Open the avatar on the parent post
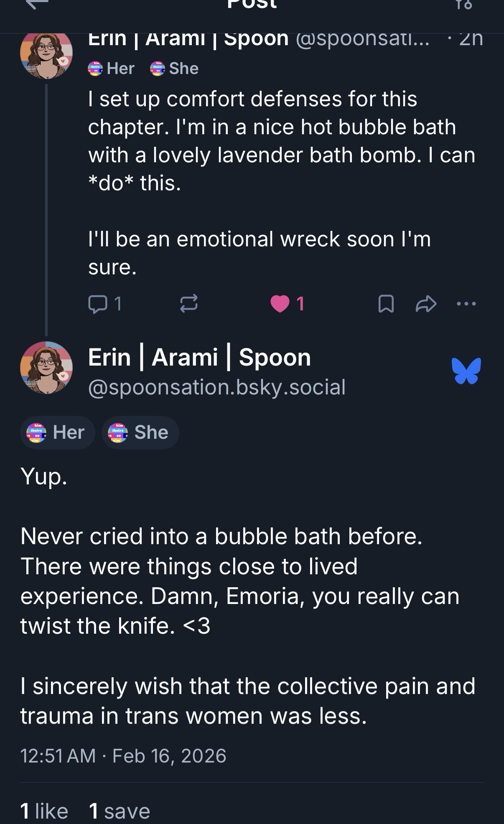The width and height of the screenshot is (504, 824). pos(46,54)
